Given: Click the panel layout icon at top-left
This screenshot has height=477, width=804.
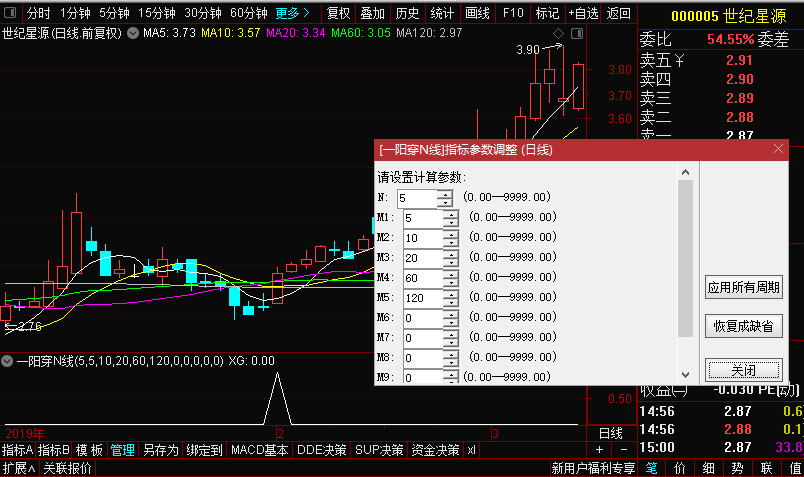Looking at the screenshot, I should click(10, 12).
